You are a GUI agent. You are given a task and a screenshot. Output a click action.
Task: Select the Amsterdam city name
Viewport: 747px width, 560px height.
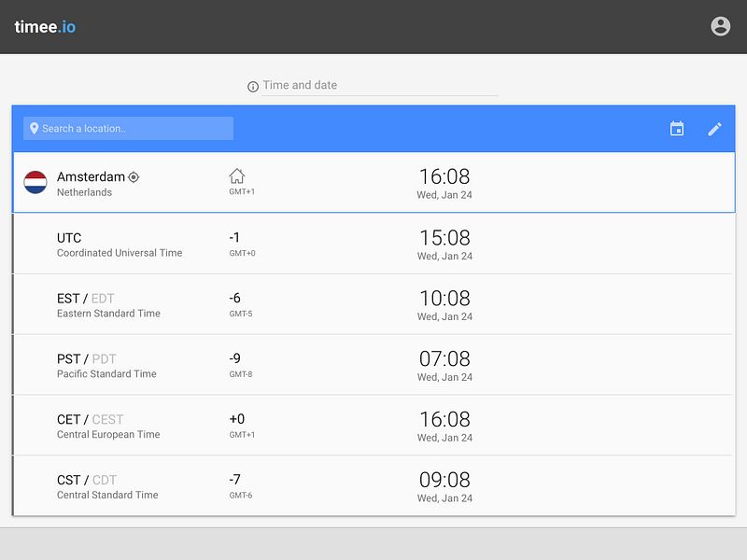[91, 176]
